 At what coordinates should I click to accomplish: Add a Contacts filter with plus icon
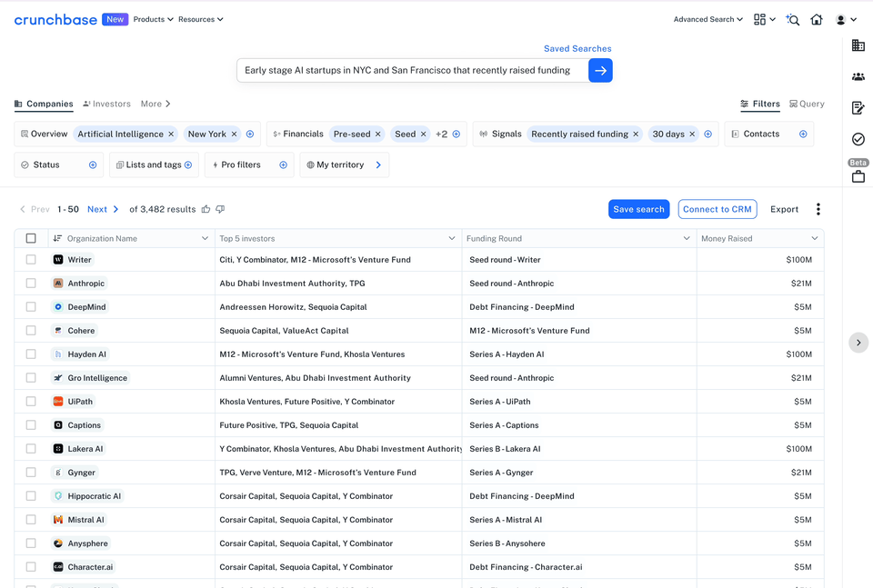pyautogui.click(x=803, y=135)
